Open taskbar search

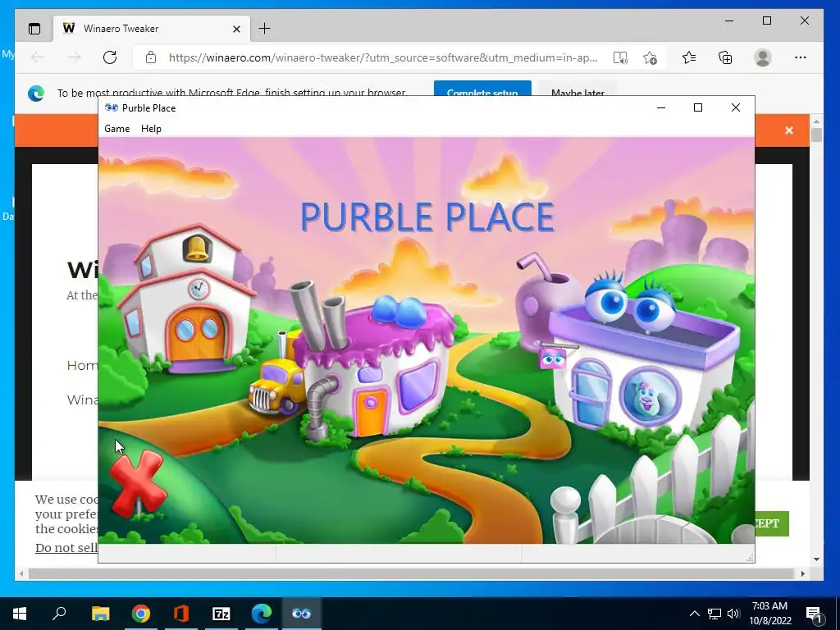pyautogui.click(x=59, y=614)
